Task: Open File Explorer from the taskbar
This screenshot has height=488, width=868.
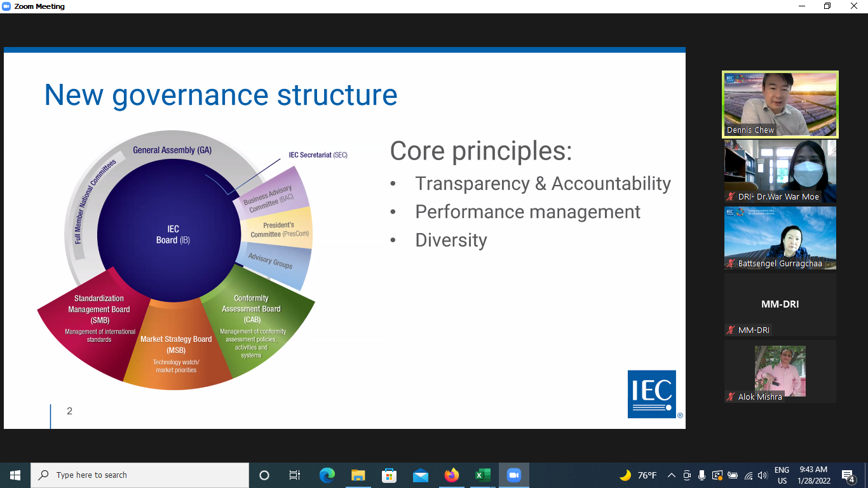Action: pyautogui.click(x=358, y=475)
